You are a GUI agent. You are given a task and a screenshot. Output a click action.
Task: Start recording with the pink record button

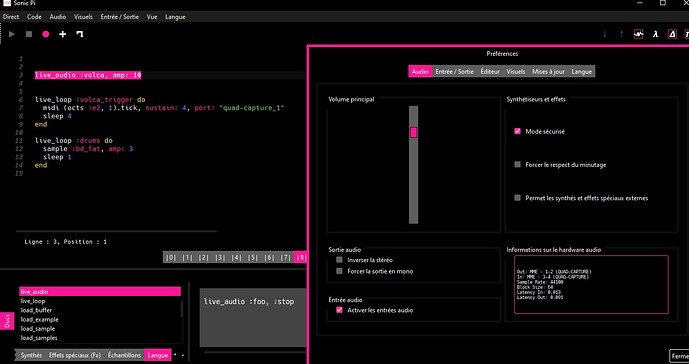pyautogui.click(x=46, y=34)
